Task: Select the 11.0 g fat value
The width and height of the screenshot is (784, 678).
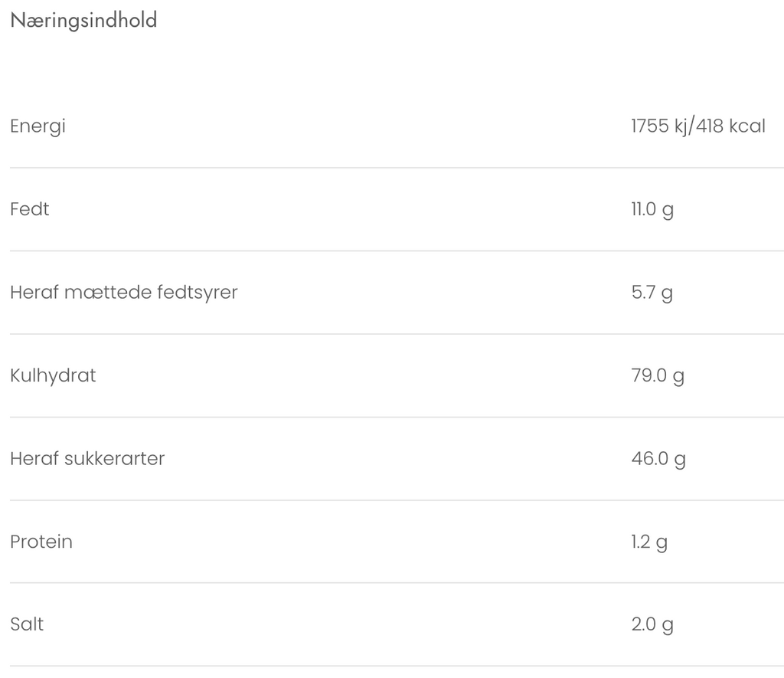Action: coord(652,209)
